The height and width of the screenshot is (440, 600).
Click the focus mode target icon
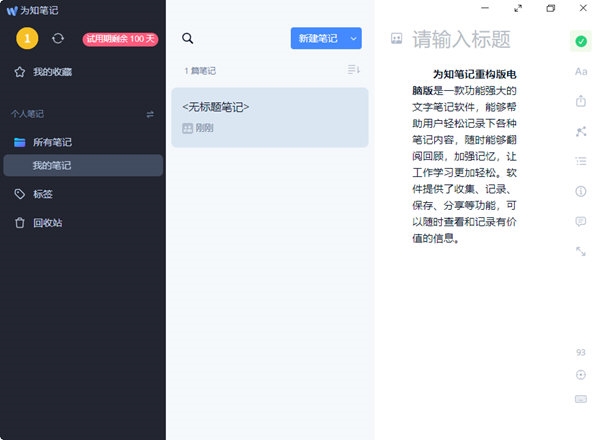[581, 375]
